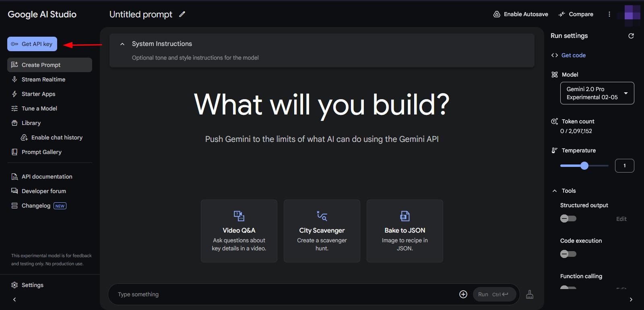644x310 pixels.
Task: Click the Compare button
Action: 576,14
